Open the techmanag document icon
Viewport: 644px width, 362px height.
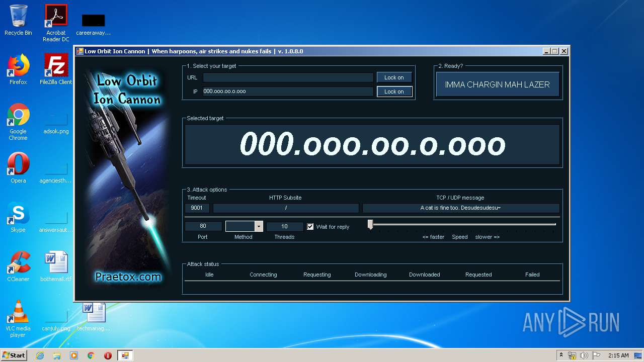tap(94, 316)
